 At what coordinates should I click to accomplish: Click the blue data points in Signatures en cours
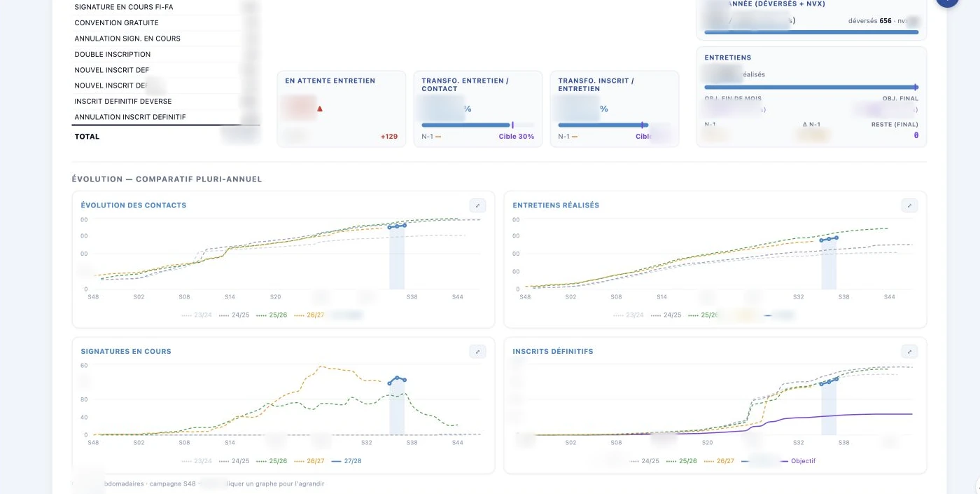click(397, 380)
